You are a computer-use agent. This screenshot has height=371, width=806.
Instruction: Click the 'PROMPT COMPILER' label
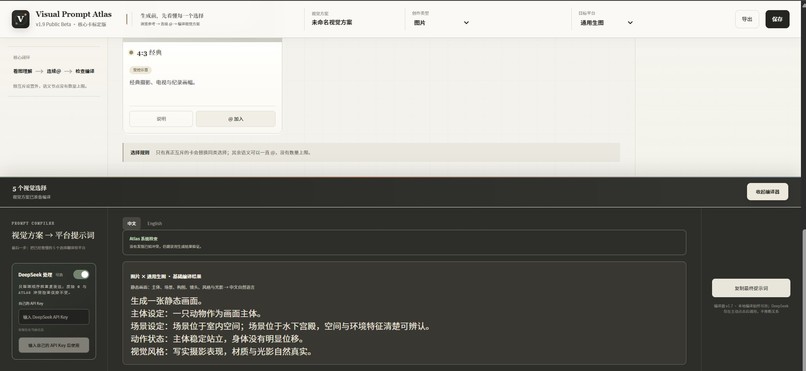33,223
